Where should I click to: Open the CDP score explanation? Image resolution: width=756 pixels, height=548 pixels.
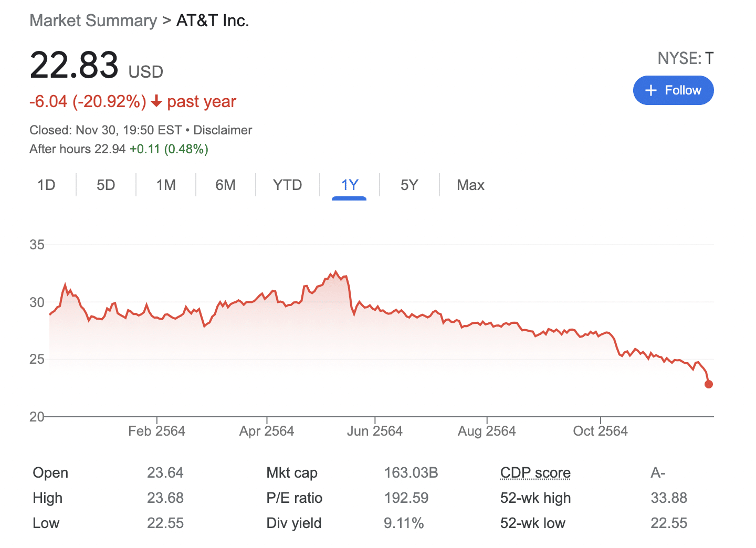click(x=535, y=472)
